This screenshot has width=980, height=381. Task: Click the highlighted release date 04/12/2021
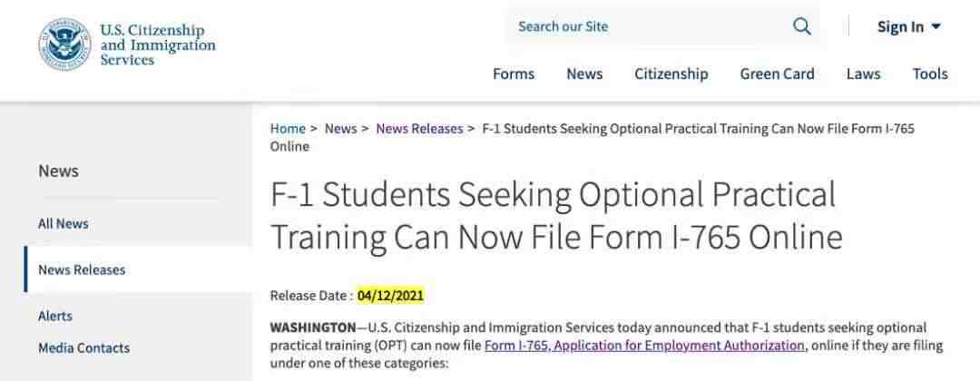tap(390, 296)
